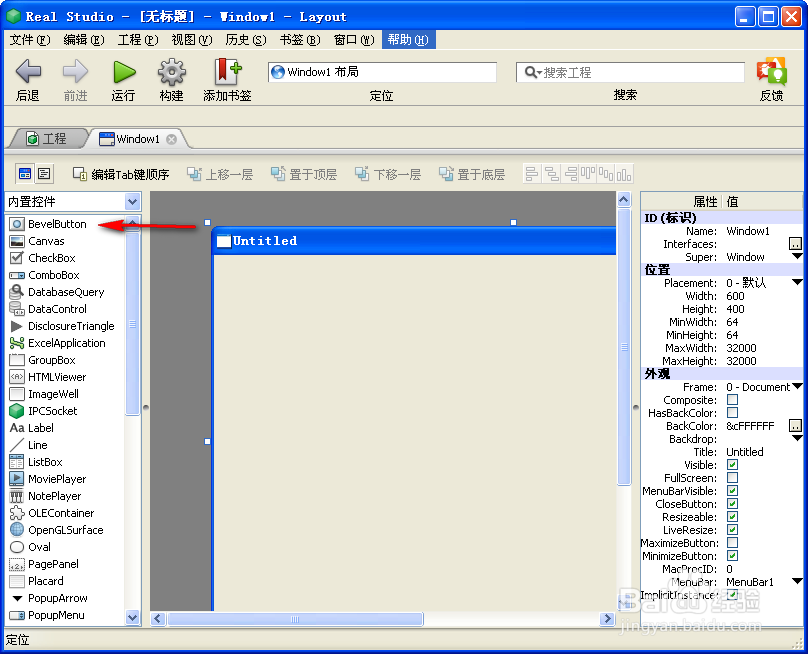Switch to layout view icon

[x=25, y=174]
